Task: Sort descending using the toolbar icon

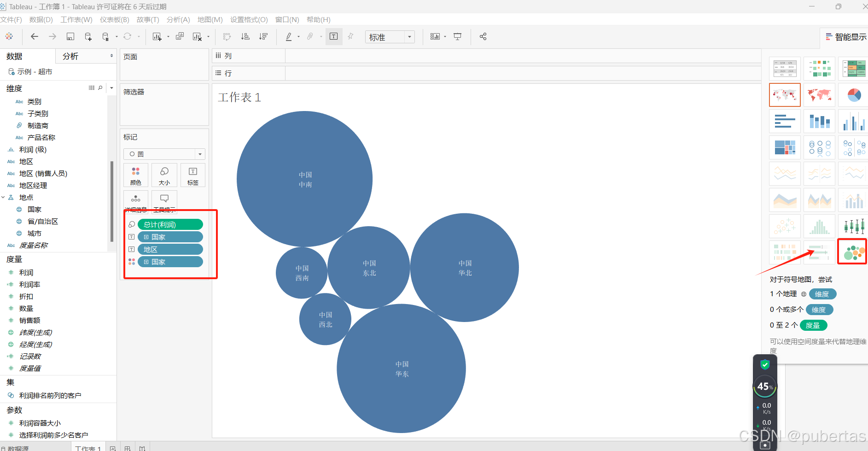Action: (263, 36)
